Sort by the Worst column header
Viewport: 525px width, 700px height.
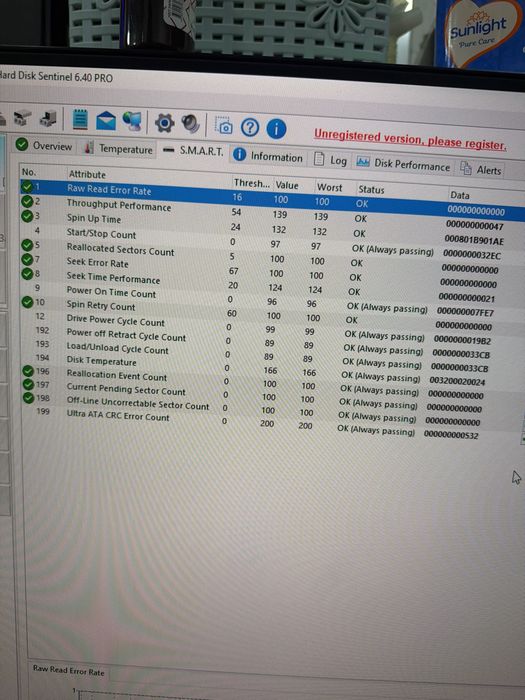(x=329, y=188)
